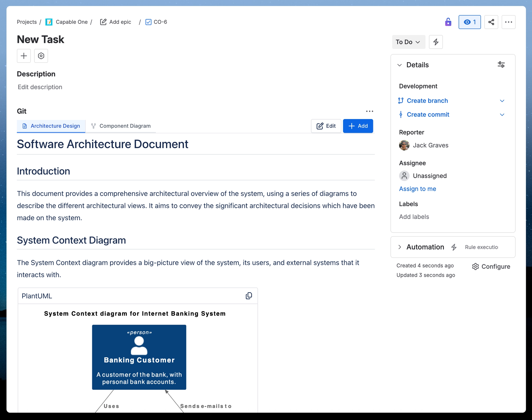This screenshot has width=532, height=420.
Task: Click the PlantUML code block label
Action: click(x=37, y=296)
